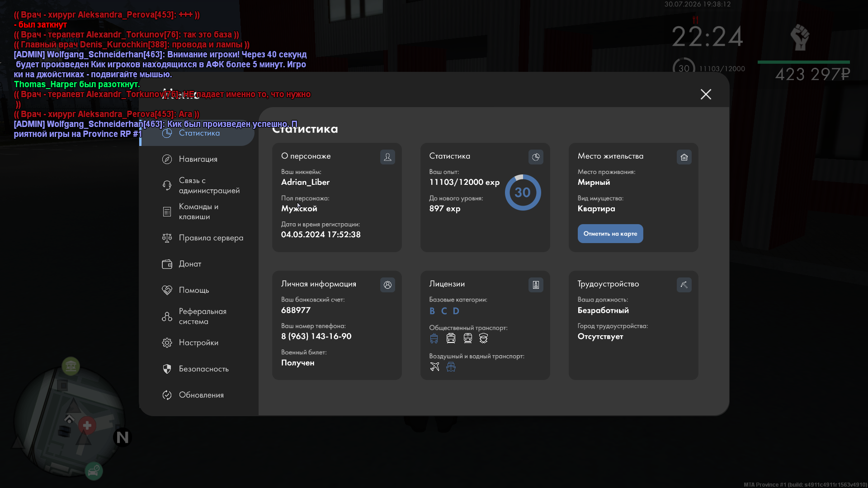Click the Донат wallet icon
The height and width of the screenshot is (488, 868).
[167, 264]
